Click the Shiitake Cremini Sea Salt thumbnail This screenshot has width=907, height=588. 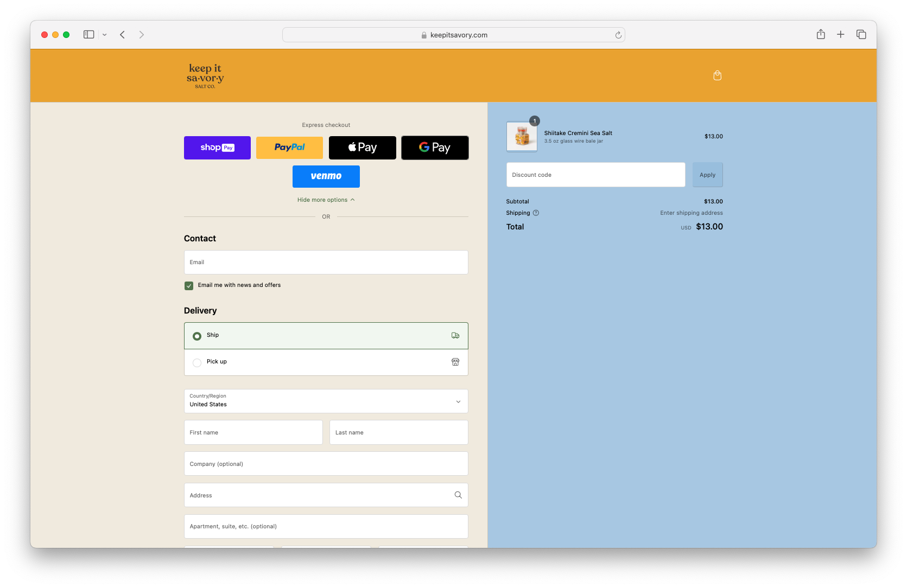pyautogui.click(x=522, y=136)
